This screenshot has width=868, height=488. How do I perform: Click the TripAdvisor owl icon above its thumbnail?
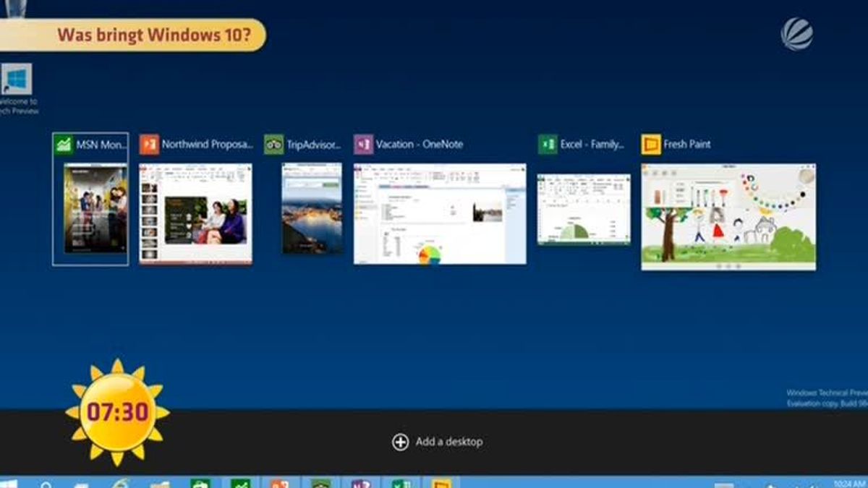(x=273, y=145)
